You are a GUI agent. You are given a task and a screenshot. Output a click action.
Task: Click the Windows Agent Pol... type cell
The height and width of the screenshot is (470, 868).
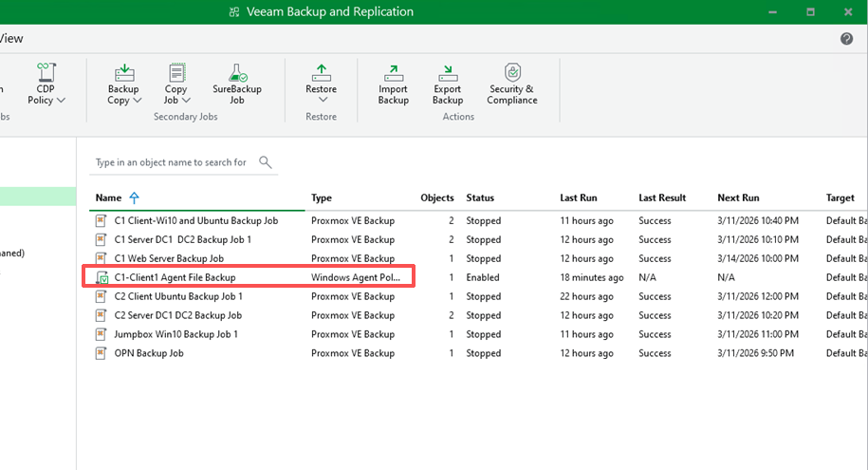356,277
